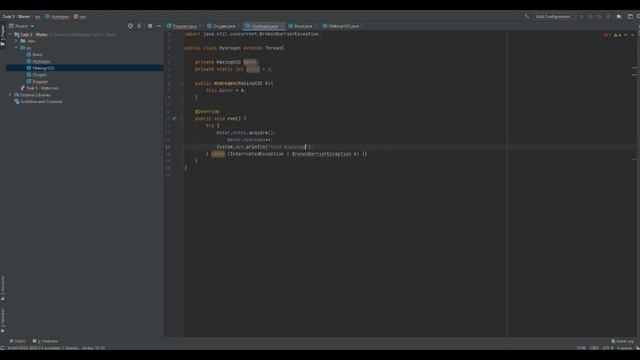The width and height of the screenshot is (640, 360).
Task: Click the @Override annotation in editor
Action: click(x=207, y=111)
